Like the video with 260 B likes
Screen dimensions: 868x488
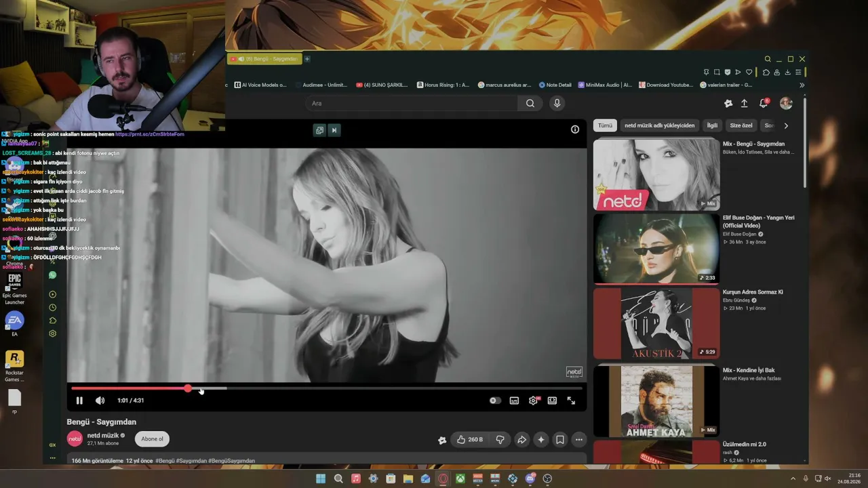tap(469, 440)
